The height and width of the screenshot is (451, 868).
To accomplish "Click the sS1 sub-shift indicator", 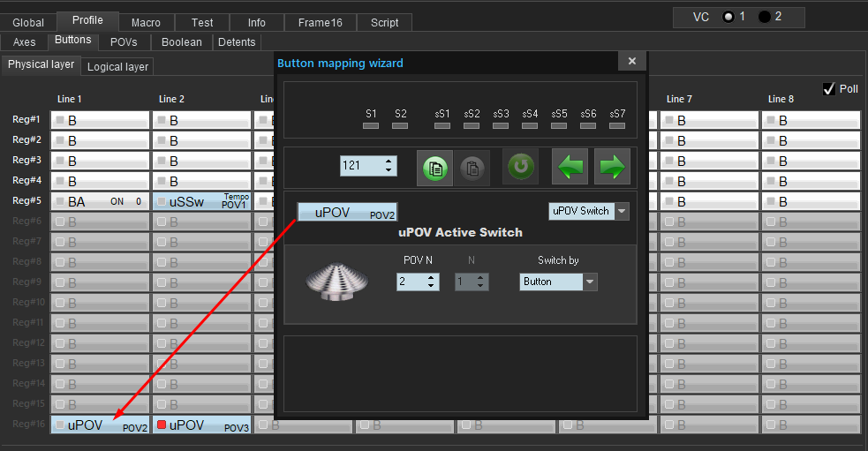I will (442, 125).
